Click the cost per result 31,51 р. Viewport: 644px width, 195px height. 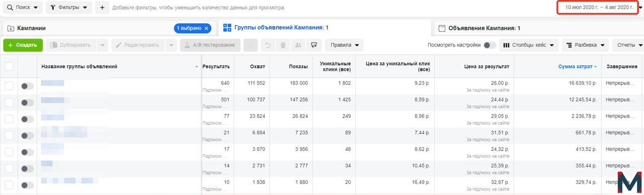[500, 133]
